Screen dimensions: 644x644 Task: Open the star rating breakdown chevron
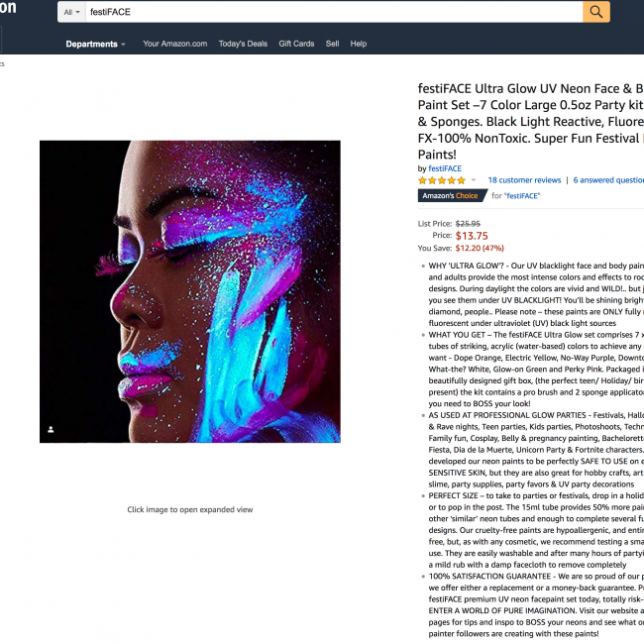pyautogui.click(x=474, y=180)
